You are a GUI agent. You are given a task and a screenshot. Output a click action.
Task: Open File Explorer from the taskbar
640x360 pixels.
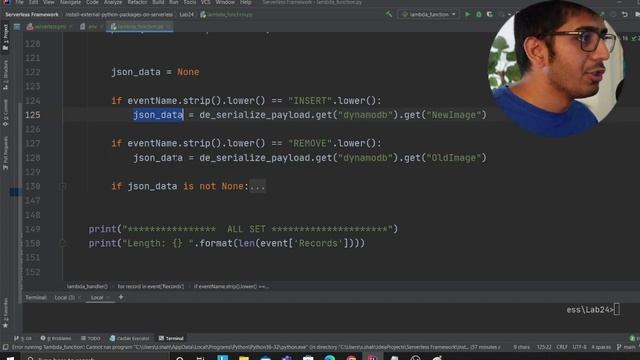point(244,358)
